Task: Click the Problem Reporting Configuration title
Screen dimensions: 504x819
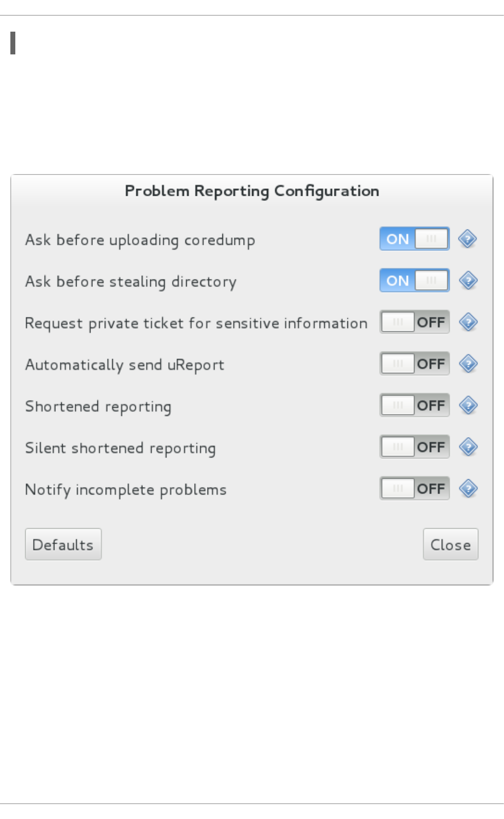Action: (252, 191)
